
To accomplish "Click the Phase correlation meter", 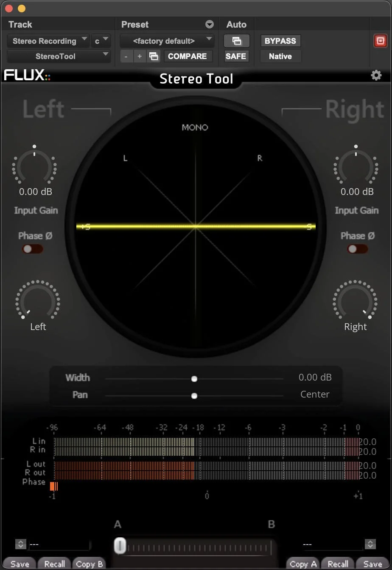I will click(205, 486).
